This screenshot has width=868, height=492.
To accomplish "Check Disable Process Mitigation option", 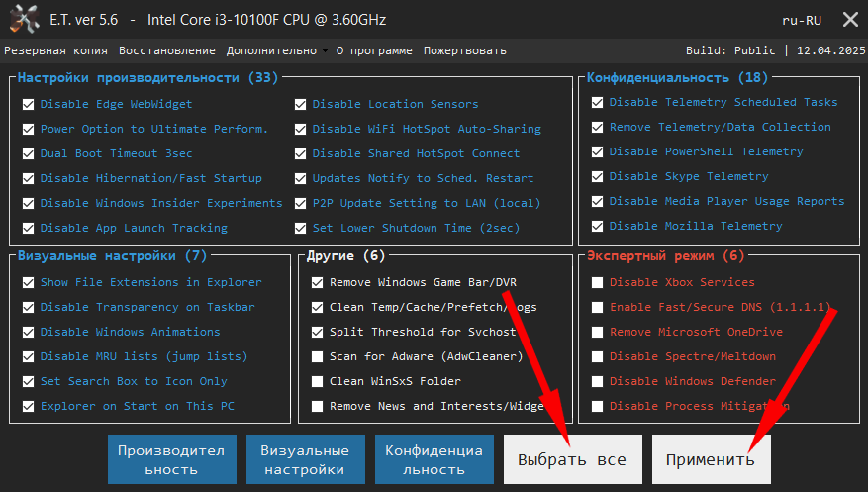I will click(597, 406).
